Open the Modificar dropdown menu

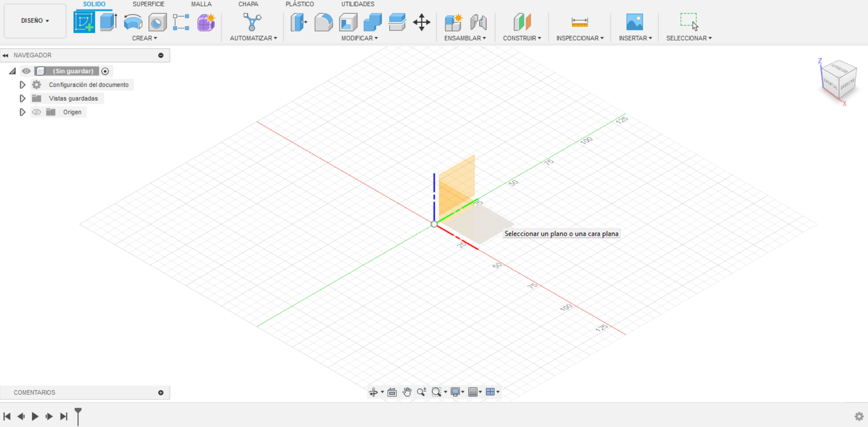coord(360,38)
